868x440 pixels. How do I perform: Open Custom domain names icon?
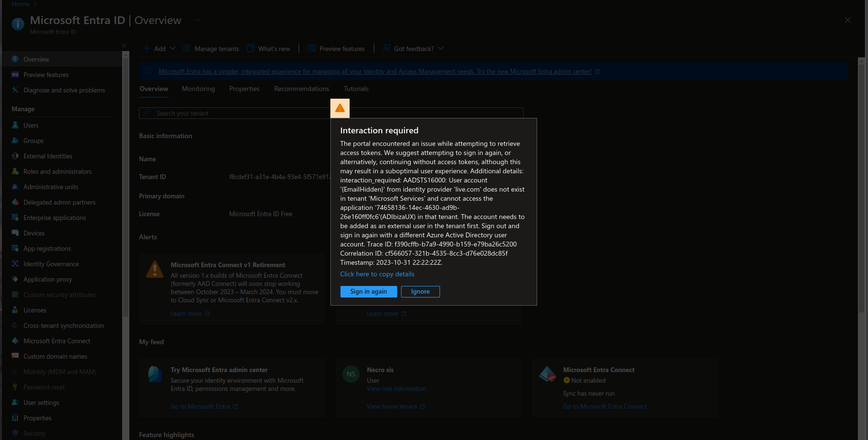[x=15, y=356]
